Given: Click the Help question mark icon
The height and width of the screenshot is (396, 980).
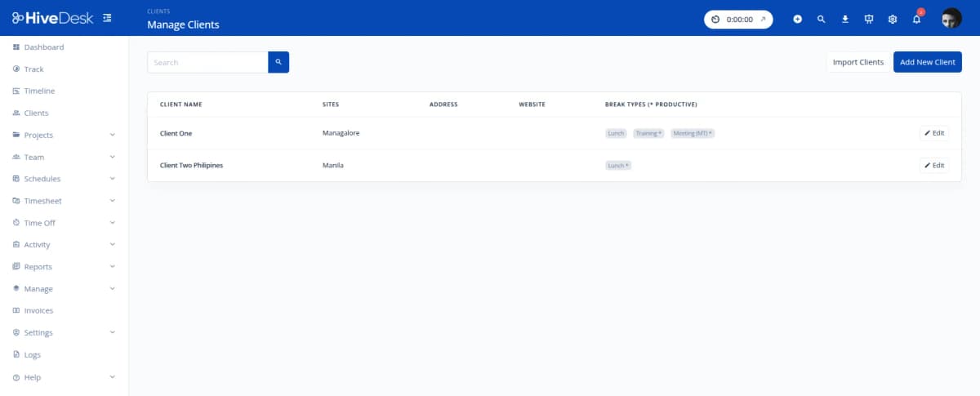Looking at the screenshot, I should [x=16, y=377].
